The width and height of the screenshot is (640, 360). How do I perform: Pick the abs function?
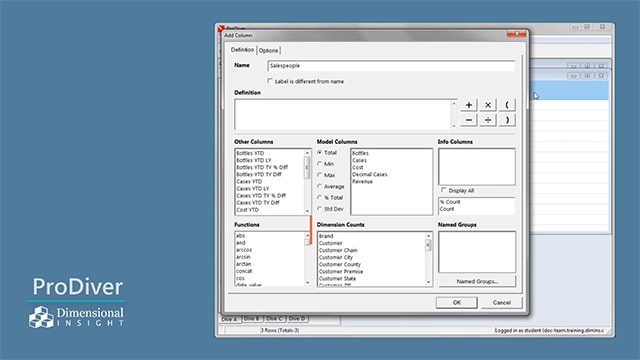[240, 236]
